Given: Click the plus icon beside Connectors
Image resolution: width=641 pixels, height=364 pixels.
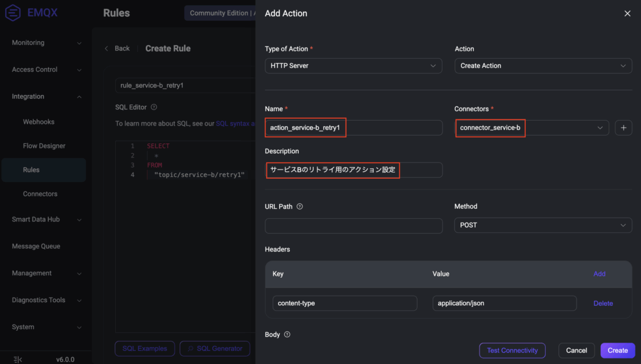Looking at the screenshot, I should tap(623, 128).
